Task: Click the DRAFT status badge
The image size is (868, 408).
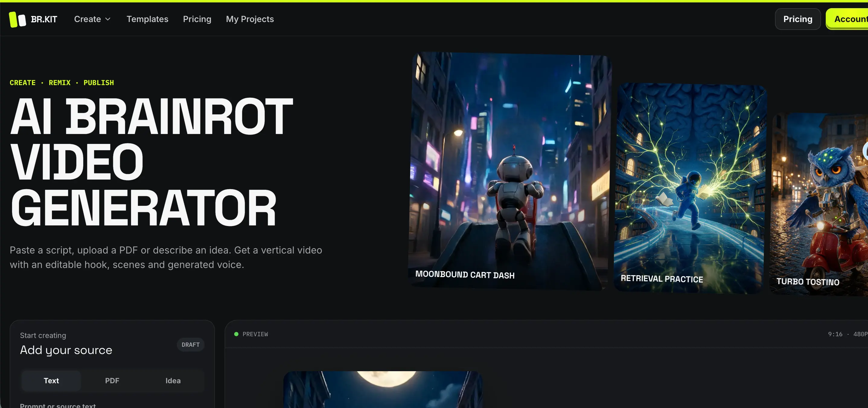Action: (191, 345)
